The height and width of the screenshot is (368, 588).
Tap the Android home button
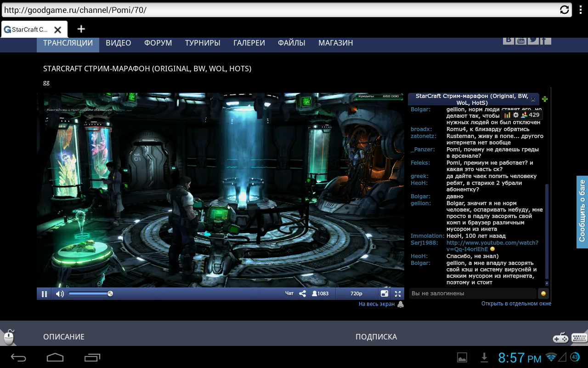point(55,357)
